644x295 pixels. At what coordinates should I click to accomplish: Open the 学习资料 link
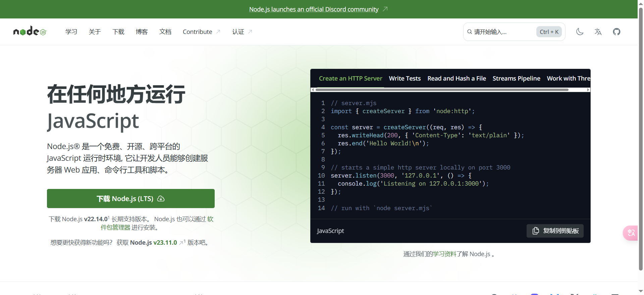(x=444, y=254)
